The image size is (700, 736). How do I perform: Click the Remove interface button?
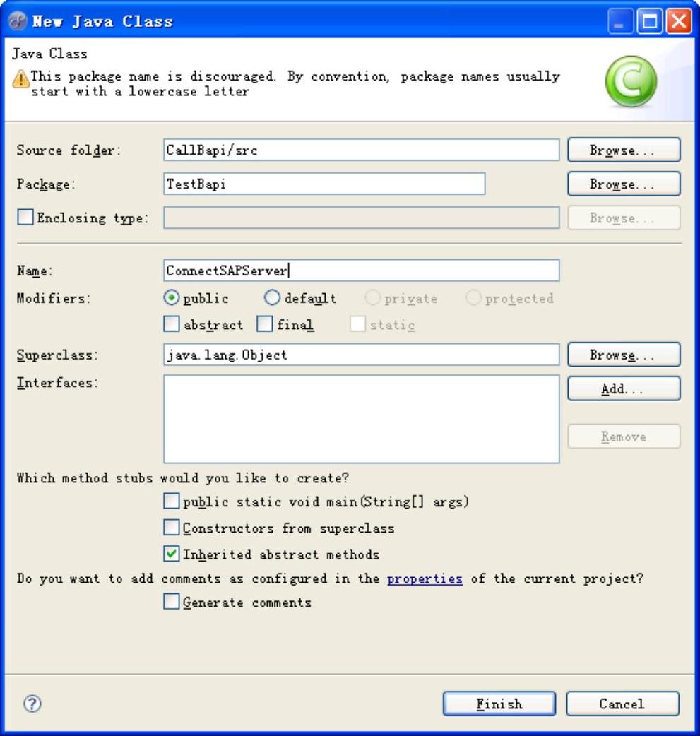click(624, 437)
